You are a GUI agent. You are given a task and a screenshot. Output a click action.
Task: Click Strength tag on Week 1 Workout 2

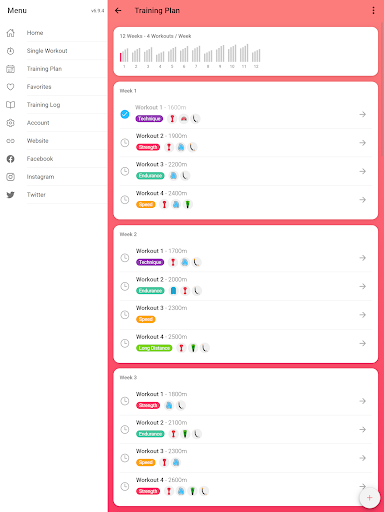click(148, 147)
